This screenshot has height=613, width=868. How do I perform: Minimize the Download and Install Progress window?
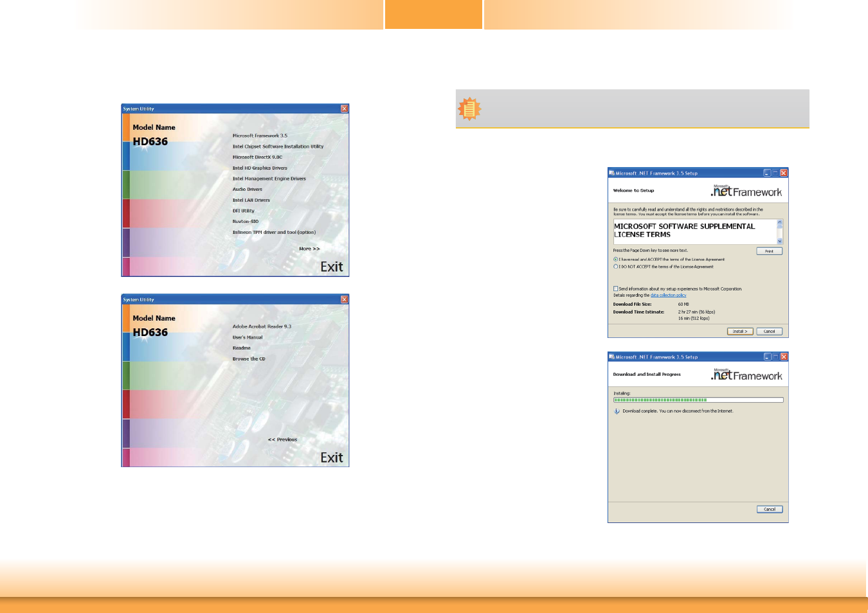click(x=767, y=357)
